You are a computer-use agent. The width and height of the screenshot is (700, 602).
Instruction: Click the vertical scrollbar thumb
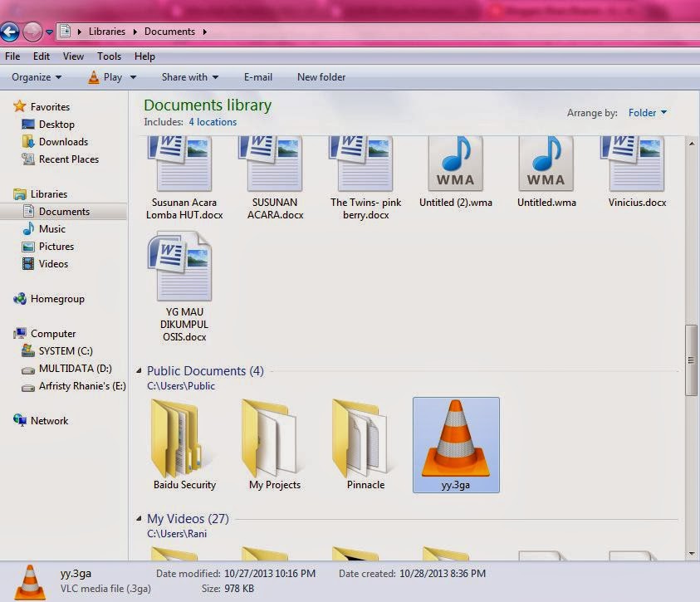(692, 360)
